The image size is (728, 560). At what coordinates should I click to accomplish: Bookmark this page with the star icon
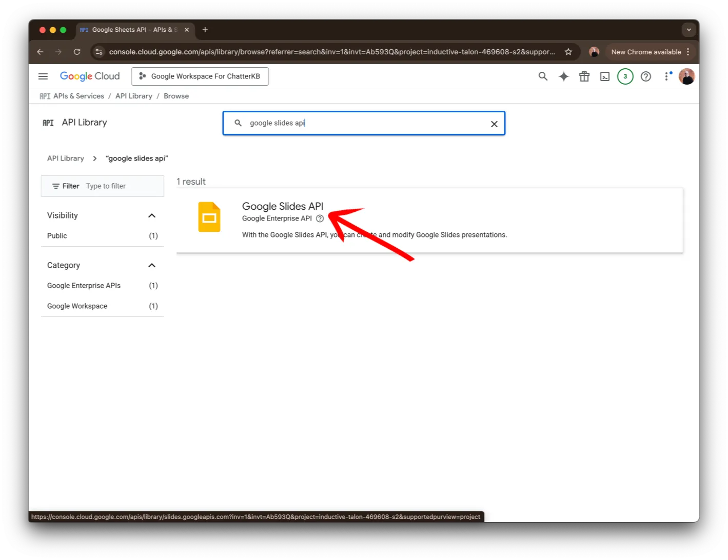(x=568, y=52)
